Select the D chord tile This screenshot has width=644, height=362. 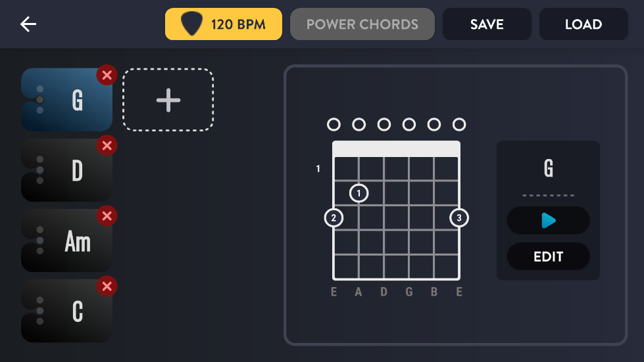tap(67, 170)
